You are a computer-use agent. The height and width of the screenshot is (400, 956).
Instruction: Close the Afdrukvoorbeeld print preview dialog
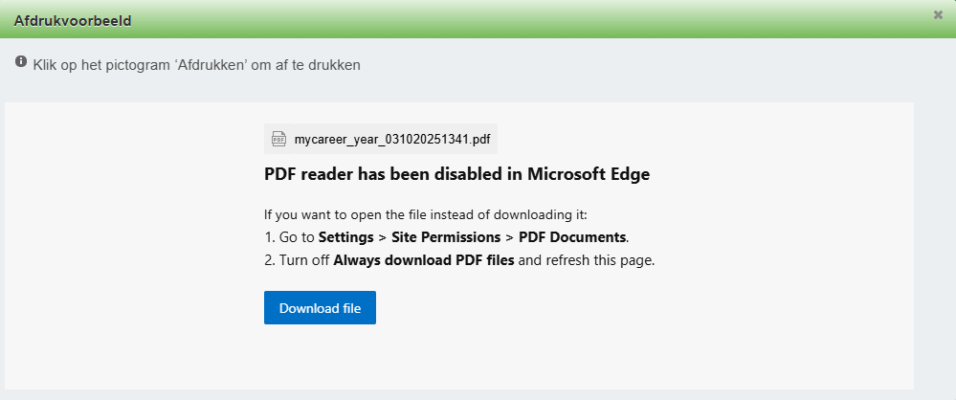937,15
